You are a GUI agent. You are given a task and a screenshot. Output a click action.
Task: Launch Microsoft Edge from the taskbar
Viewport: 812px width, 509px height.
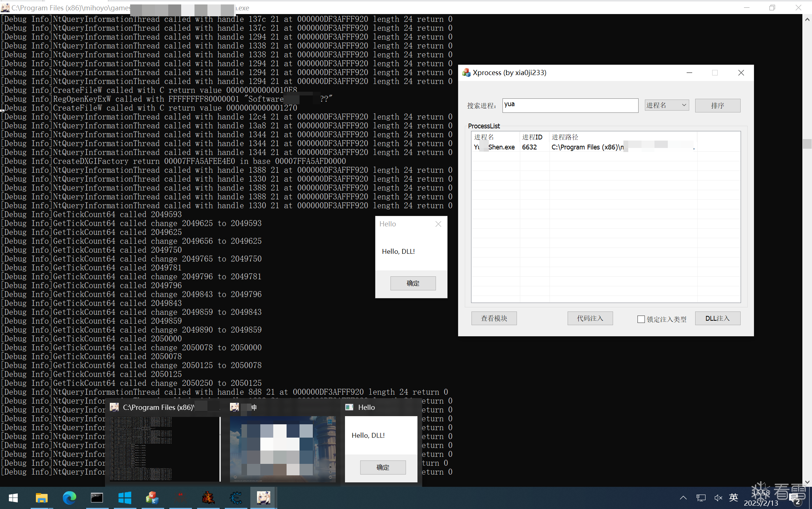pyautogui.click(x=69, y=498)
